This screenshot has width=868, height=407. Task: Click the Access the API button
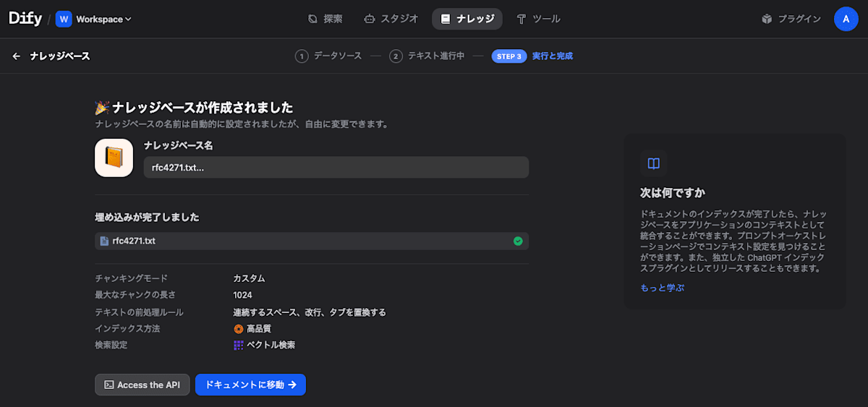pos(142,385)
